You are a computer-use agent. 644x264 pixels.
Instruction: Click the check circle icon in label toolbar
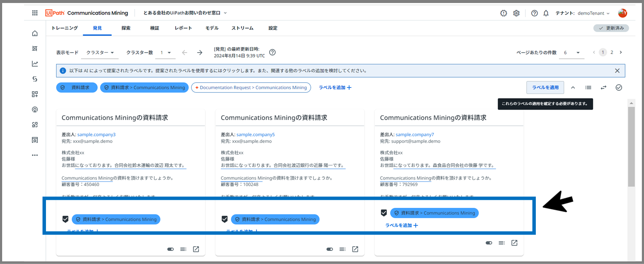[619, 87]
